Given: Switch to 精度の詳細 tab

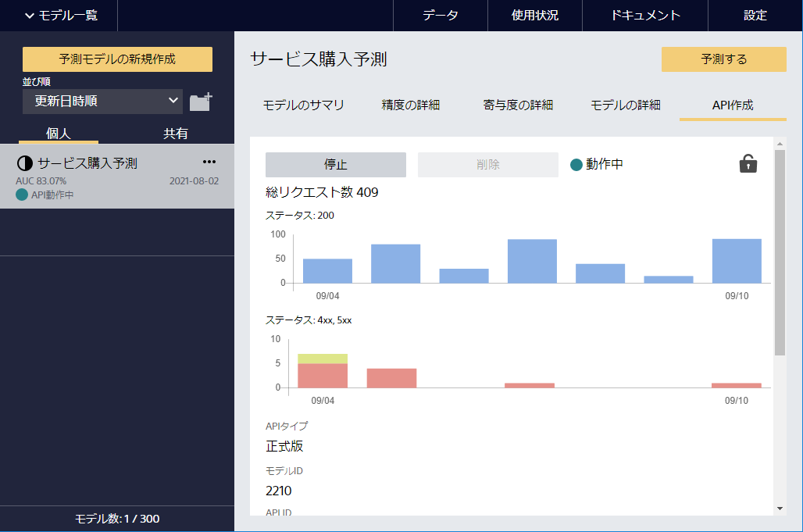Looking at the screenshot, I should click(x=410, y=105).
